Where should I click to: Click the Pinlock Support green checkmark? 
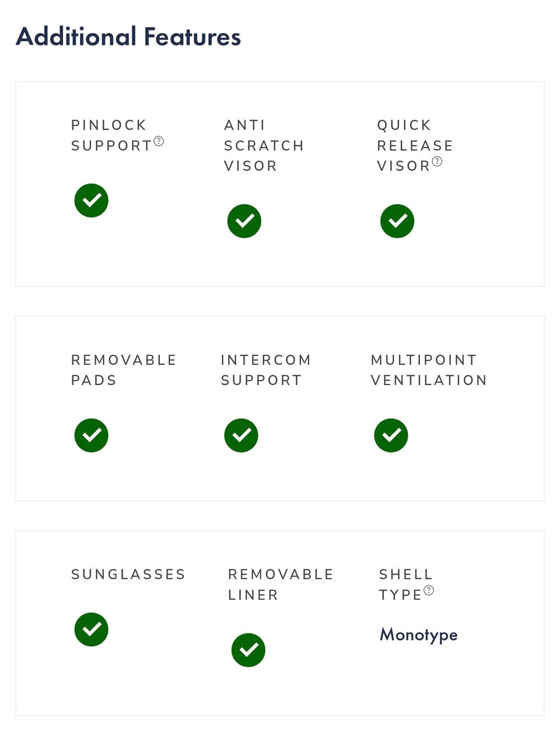point(92,201)
